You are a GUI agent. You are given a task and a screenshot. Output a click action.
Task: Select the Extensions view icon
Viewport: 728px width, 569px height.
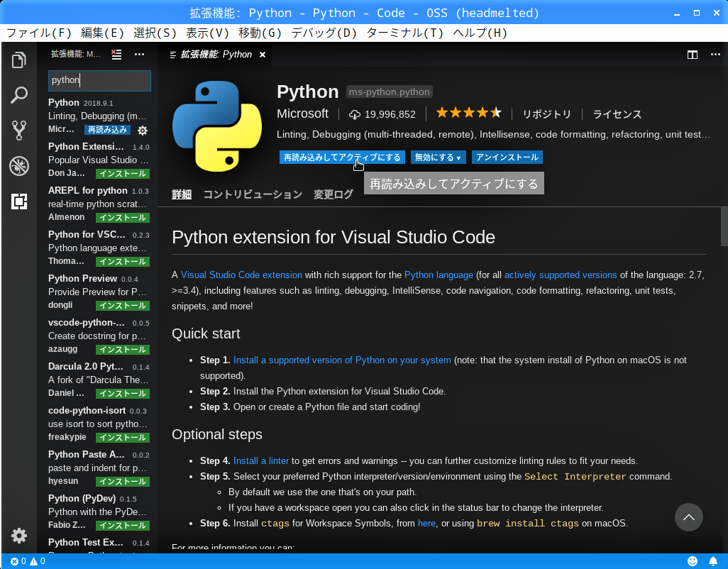(19, 201)
